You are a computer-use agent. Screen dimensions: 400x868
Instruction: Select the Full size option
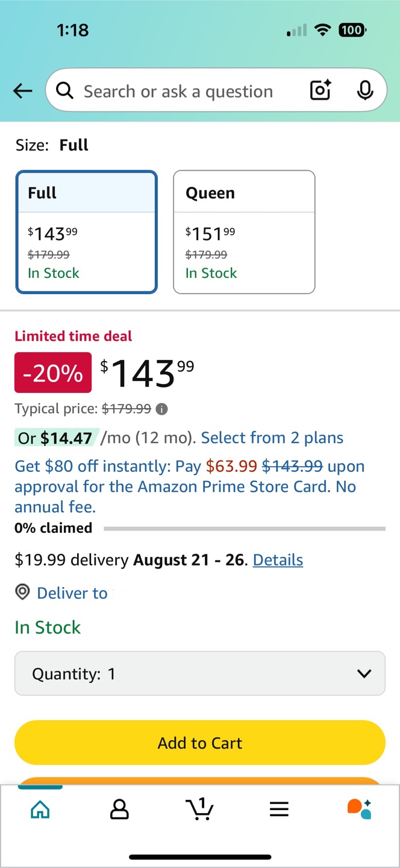(87, 232)
